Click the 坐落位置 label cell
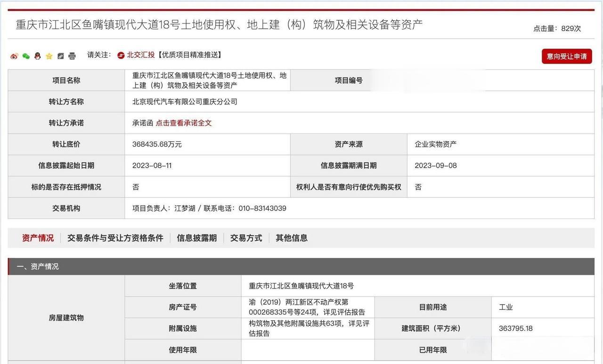 pyautogui.click(x=183, y=286)
